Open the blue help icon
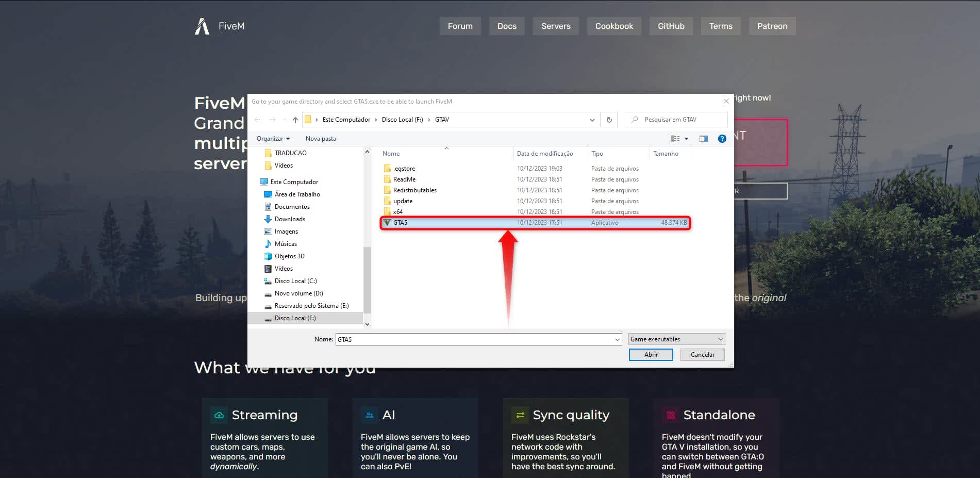The width and height of the screenshot is (980, 478). coord(722,139)
